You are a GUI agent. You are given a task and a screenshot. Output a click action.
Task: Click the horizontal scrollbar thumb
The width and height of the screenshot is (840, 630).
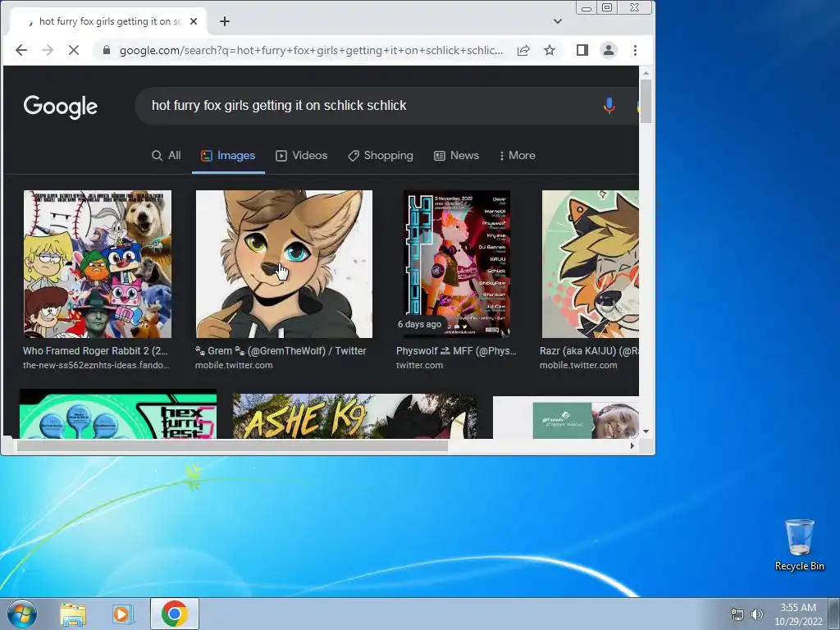[x=232, y=445]
